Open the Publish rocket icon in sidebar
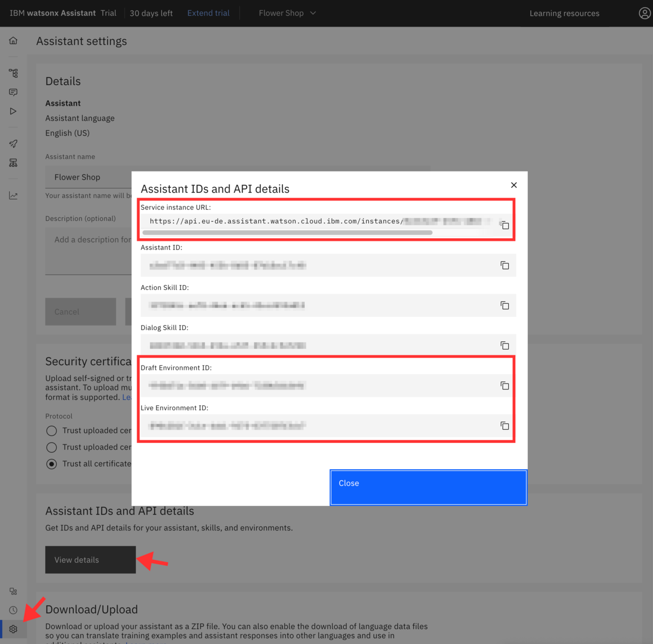This screenshot has width=653, height=644. coord(13,144)
